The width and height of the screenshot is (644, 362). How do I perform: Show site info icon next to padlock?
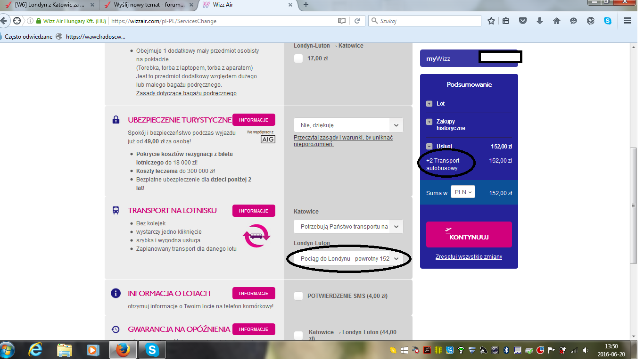pyautogui.click(x=31, y=21)
